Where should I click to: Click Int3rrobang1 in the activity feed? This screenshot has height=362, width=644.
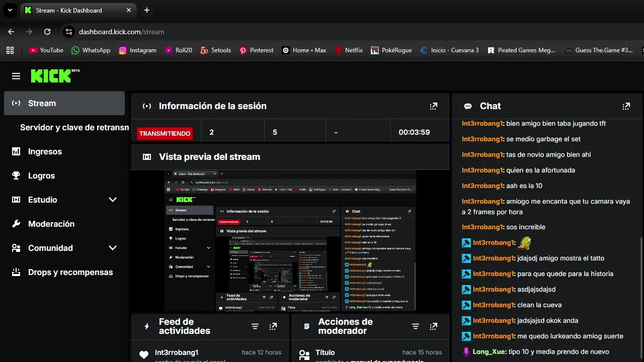pyautogui.click(x=177, y=352)
